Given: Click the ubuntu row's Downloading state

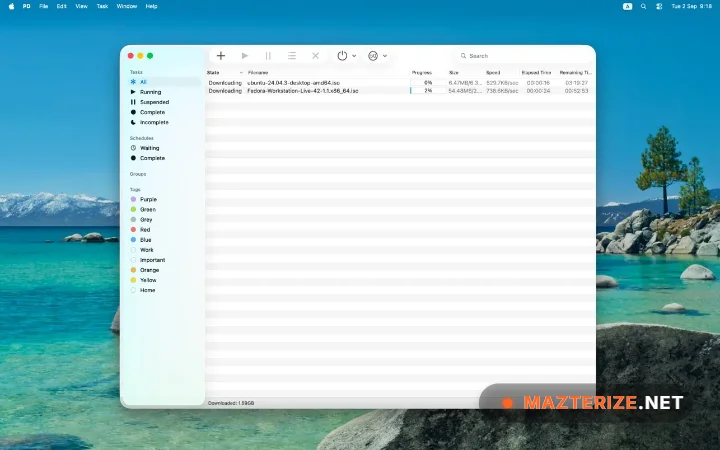Looking at the screenshot, I should tap(225, 83).
